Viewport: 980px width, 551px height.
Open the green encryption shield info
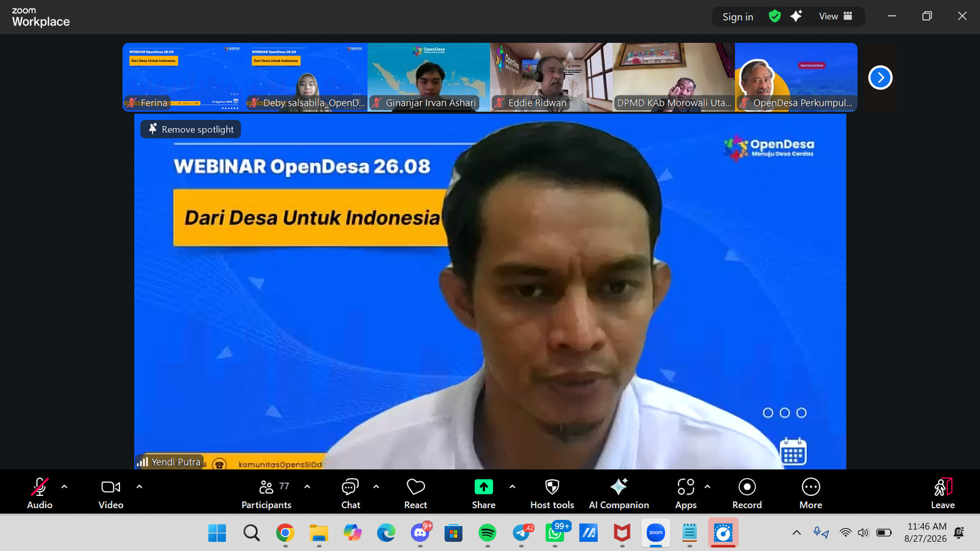[x=775, y=17]
